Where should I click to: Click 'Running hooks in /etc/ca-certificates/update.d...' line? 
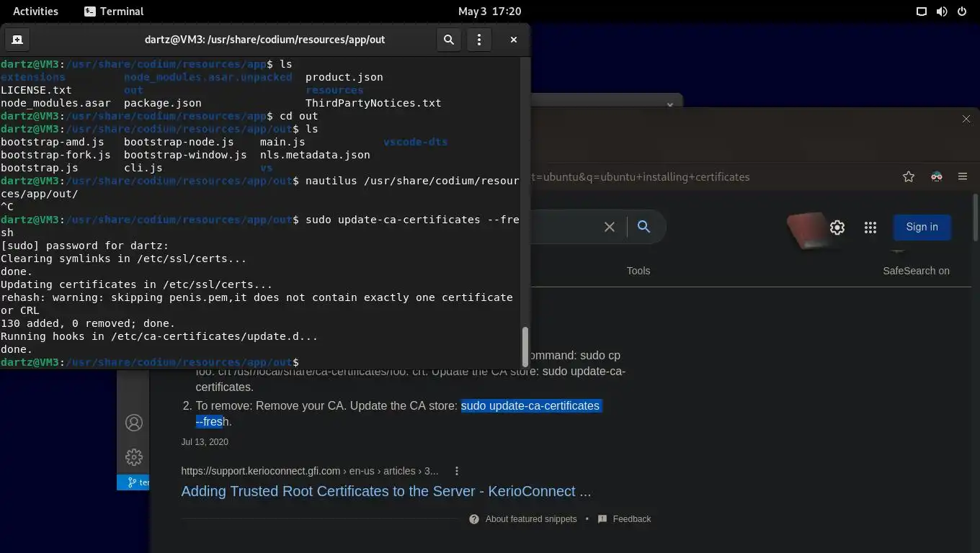click(159, 336)
